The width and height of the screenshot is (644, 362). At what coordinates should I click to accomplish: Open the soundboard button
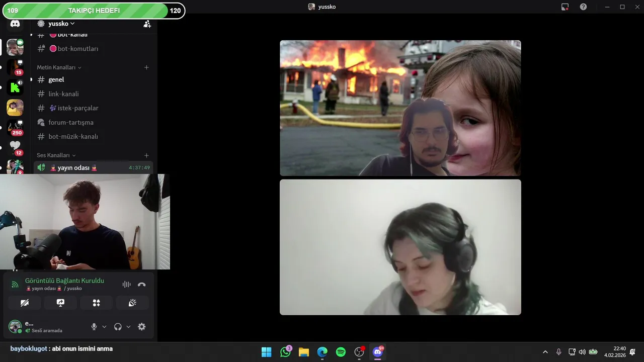pyautogui.click(x=132, y=303)
